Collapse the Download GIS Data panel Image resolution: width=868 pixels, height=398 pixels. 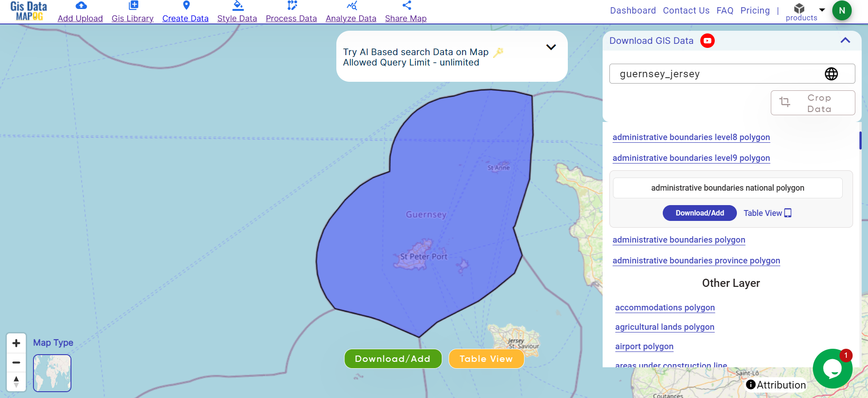(845, 40)
